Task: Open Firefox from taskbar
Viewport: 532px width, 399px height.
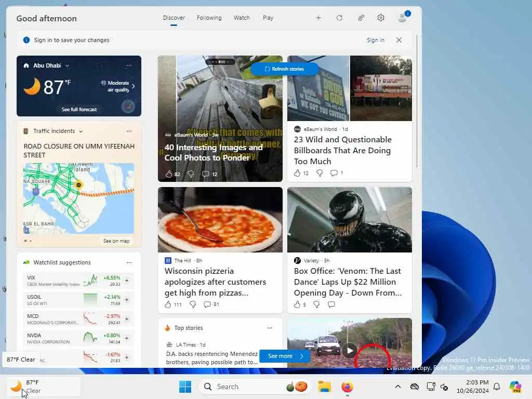Action: [x=347, y=387]
